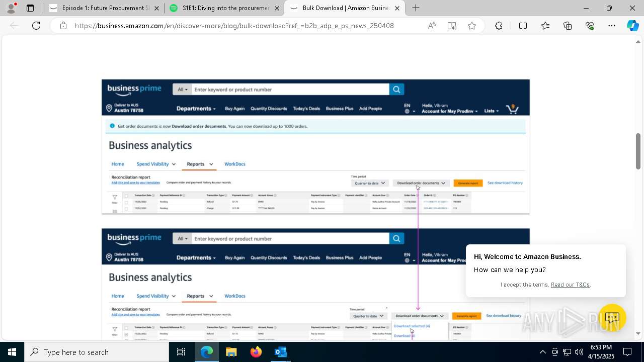Open the yellow chat widget button

tap(612, 318)
